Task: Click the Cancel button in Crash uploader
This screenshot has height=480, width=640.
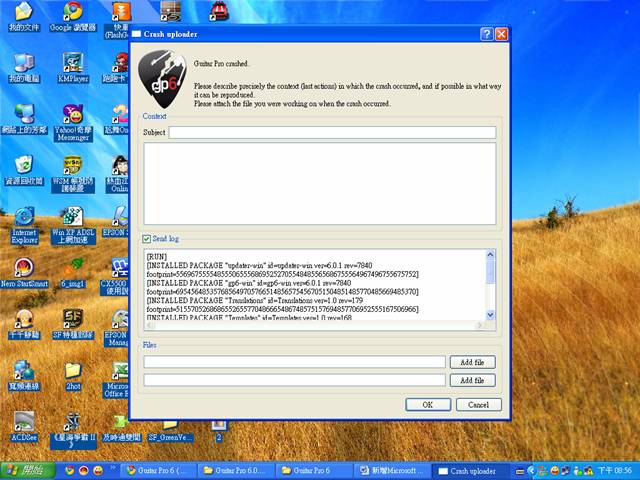Action: click(x=478, y=404)
